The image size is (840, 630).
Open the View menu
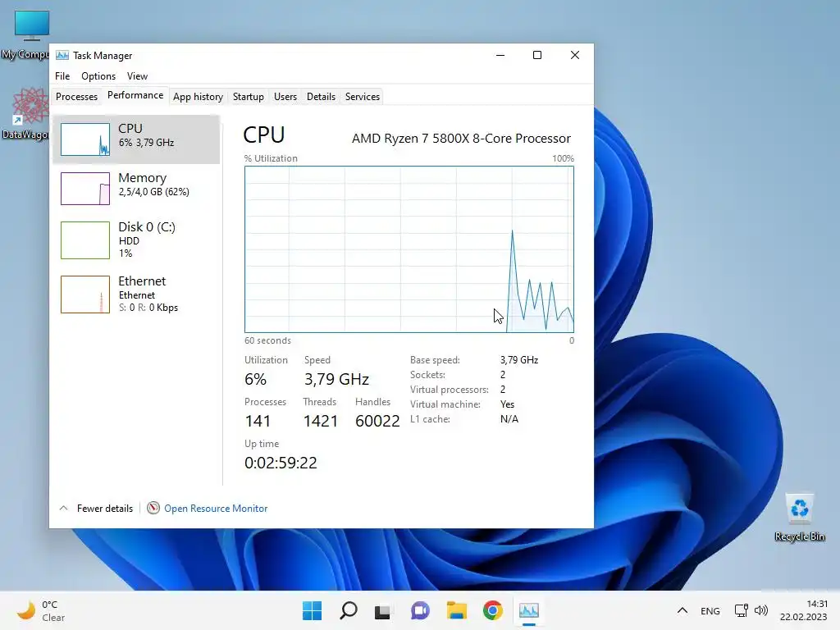click(137, 76)
